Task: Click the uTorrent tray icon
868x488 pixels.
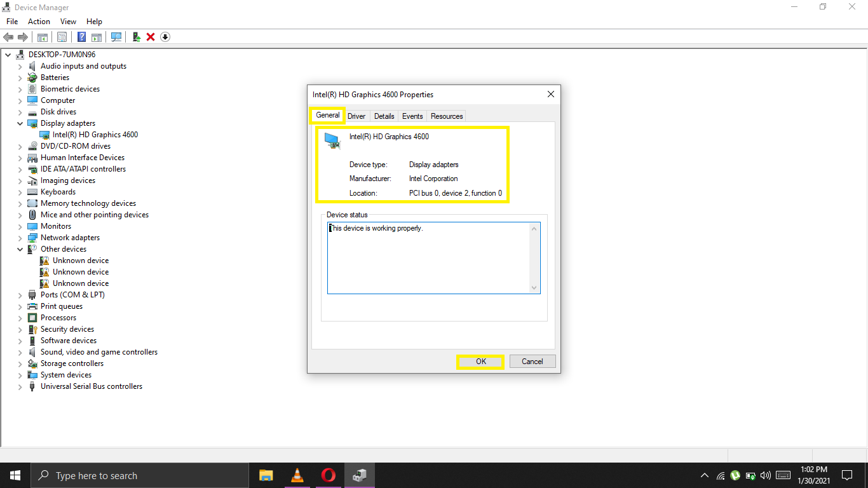Action: (x=735, y=475)
